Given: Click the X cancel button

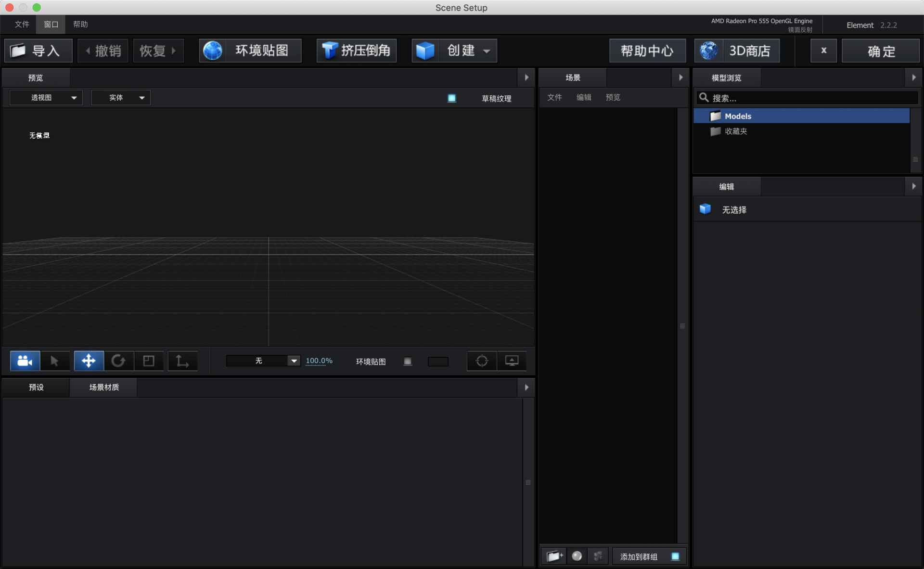Looking at the screenshot, I should (x=823, y=51).
